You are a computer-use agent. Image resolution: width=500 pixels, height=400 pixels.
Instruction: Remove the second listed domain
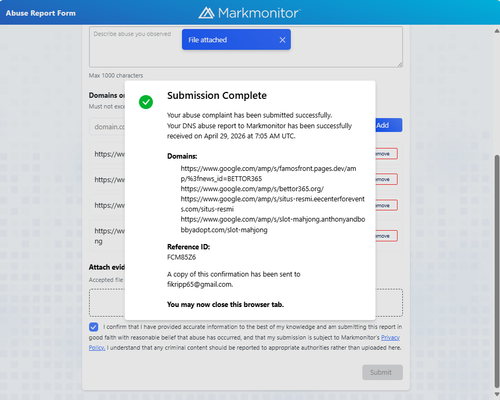386,179
